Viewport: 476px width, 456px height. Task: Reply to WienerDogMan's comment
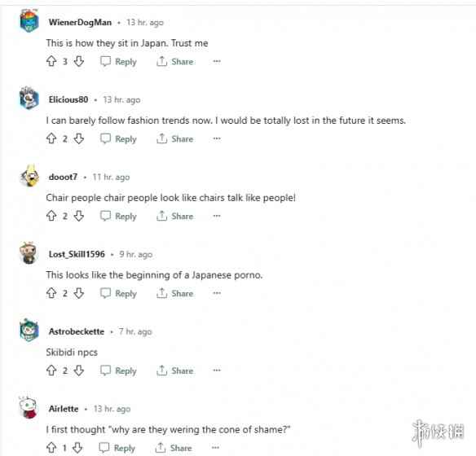pyautogui.click(x=119, y=62)
